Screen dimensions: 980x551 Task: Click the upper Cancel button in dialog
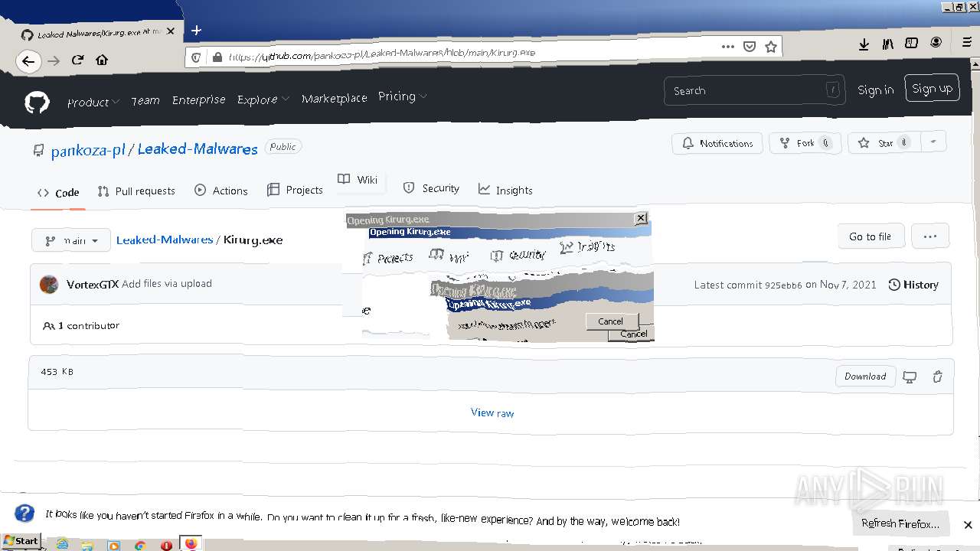tap(610, 321)
